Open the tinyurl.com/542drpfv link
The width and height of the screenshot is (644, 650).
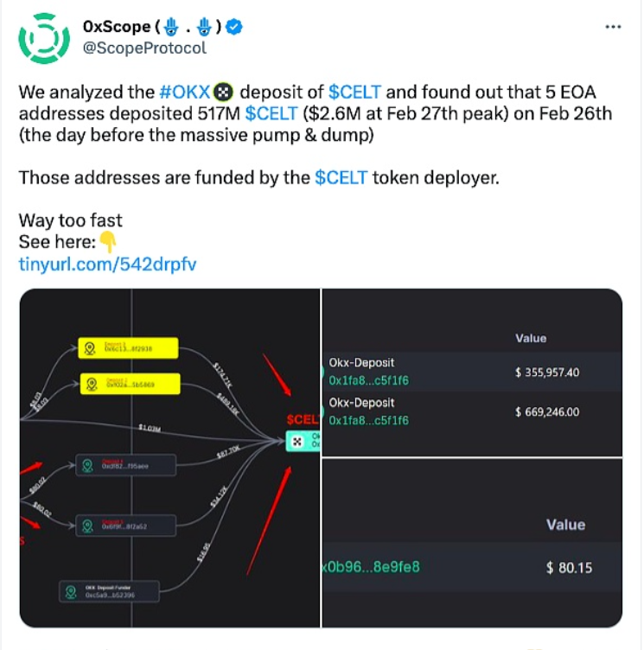(x=107, y=264)
